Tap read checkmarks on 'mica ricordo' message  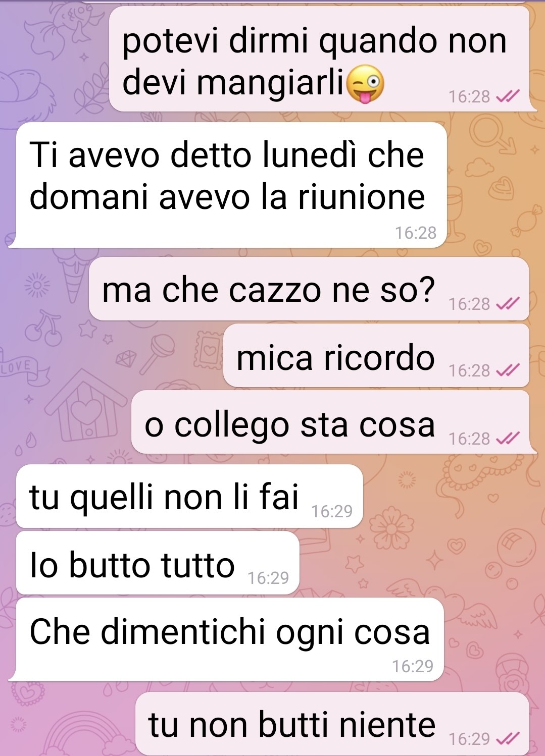508,370
